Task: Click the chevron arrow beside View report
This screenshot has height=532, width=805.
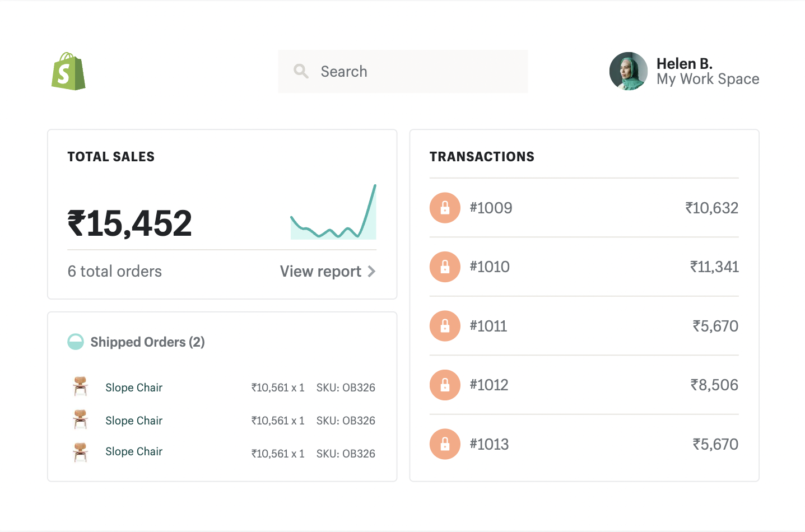Action: point(371,272)
